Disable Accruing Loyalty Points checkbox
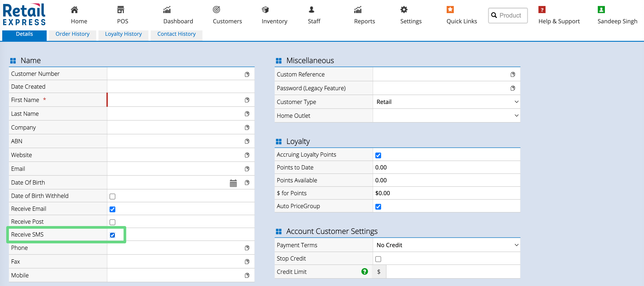The image size is (644, 286). 378,155
